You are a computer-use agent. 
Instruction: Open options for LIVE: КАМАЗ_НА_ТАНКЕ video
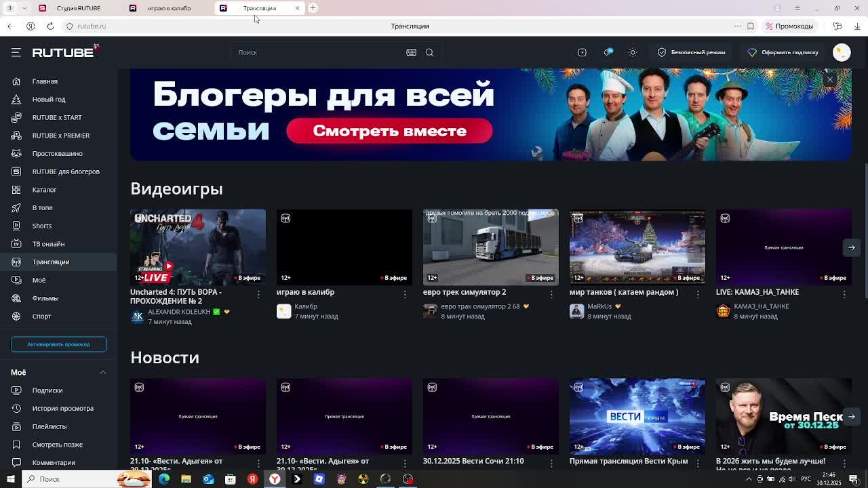coord(844,294)
